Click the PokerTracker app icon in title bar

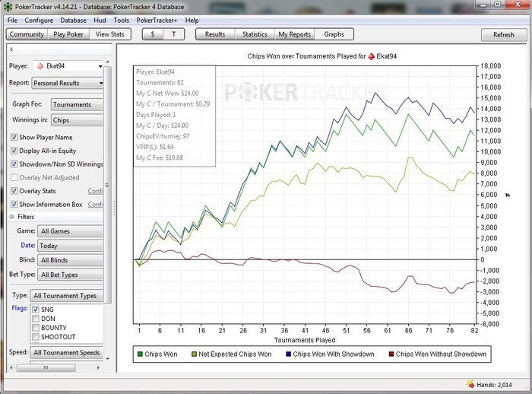[8, 6]
